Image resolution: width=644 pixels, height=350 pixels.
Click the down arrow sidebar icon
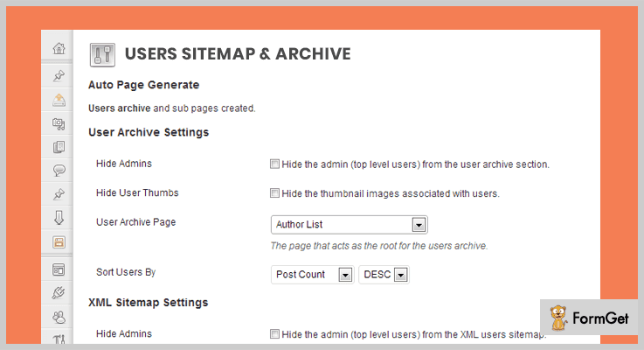(x=59, y=218)
